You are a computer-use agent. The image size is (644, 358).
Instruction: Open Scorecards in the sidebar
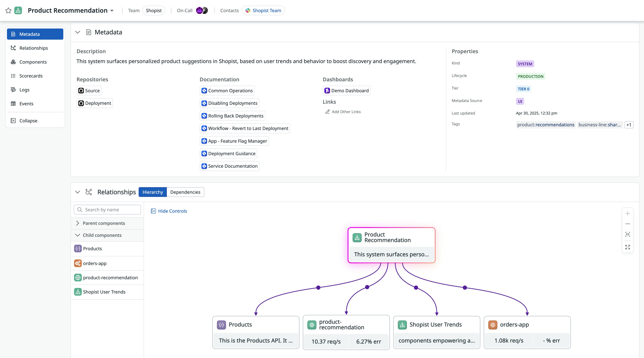coord(31,76)
